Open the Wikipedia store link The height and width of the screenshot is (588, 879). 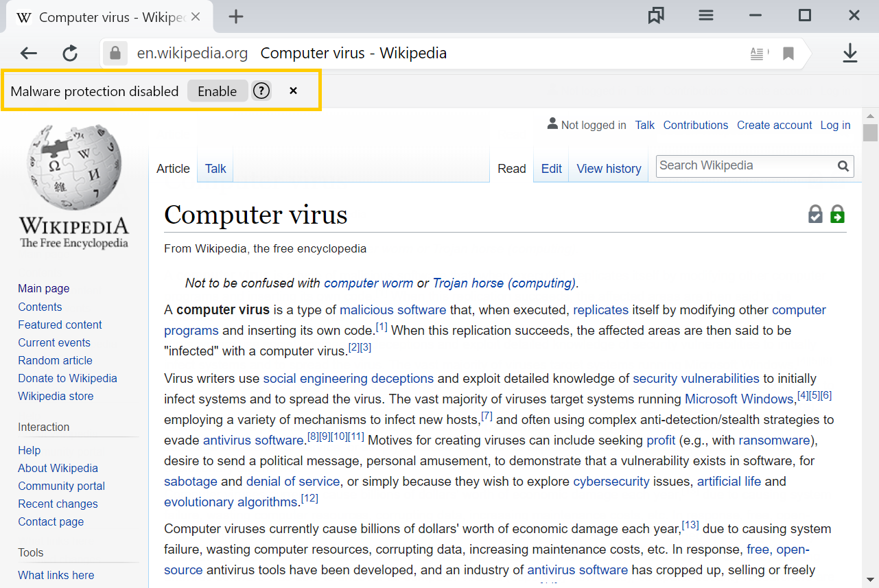point(56,396)
